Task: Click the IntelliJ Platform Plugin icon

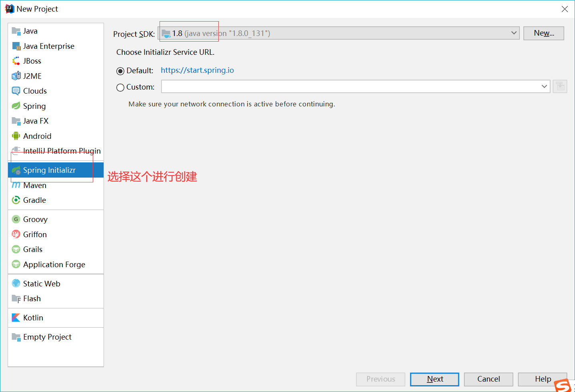Action: click(x=16, y=151)
